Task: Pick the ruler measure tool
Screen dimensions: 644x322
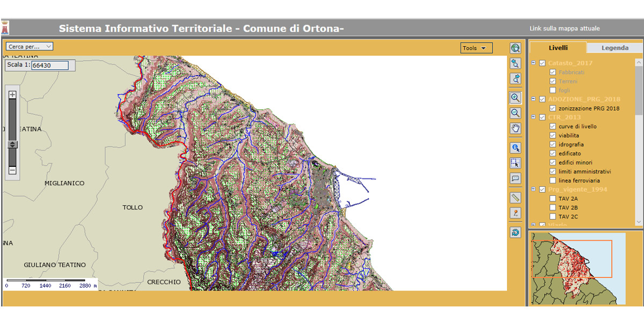Action: click(515, 197)
